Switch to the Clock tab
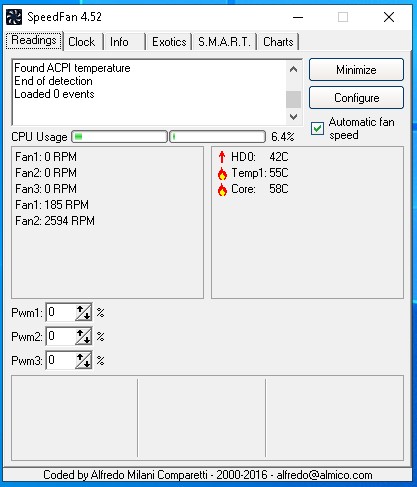The width and height of the screenshot is (417, 487). pyautogui.click(x=82, y=42)
